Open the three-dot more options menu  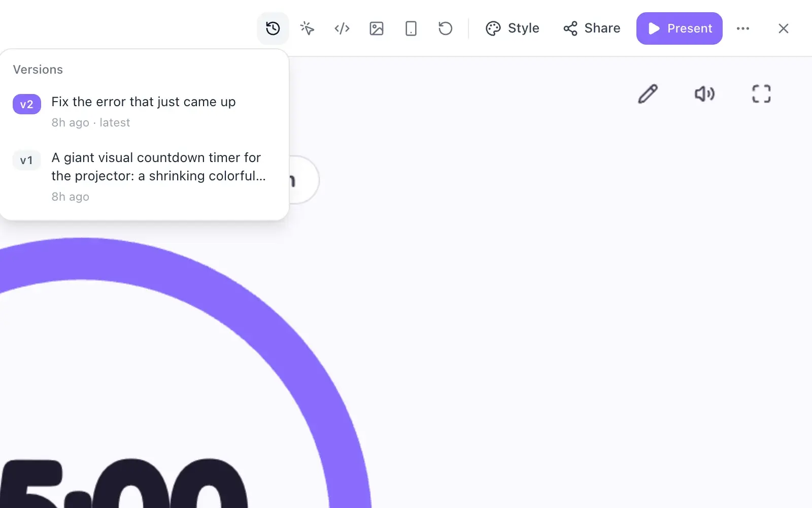click(743, 28)
